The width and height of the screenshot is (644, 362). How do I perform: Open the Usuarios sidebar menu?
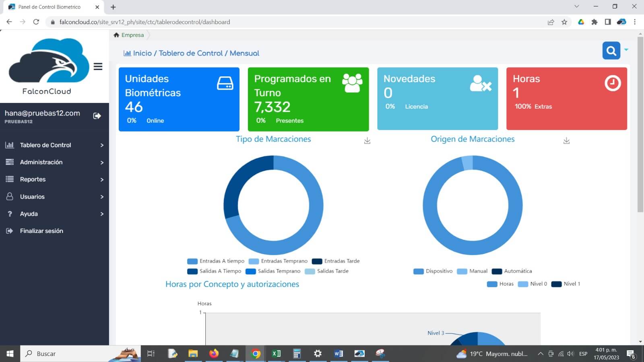[x=54, y=197]
